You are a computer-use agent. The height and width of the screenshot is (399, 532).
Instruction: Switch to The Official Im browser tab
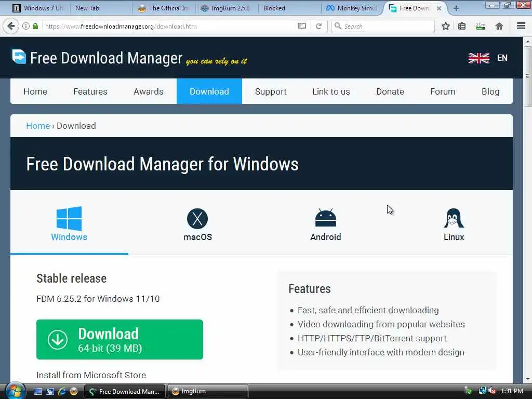click(x=164, y=8)
